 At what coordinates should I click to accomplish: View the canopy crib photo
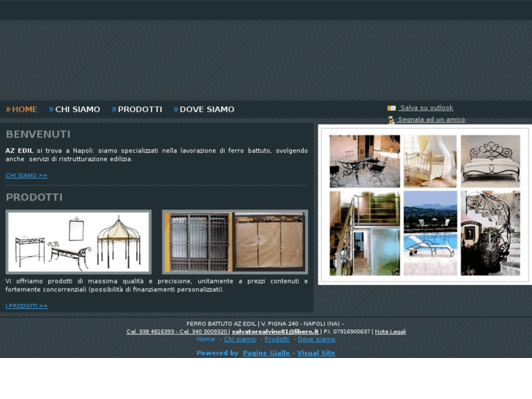tap(430, 161)
